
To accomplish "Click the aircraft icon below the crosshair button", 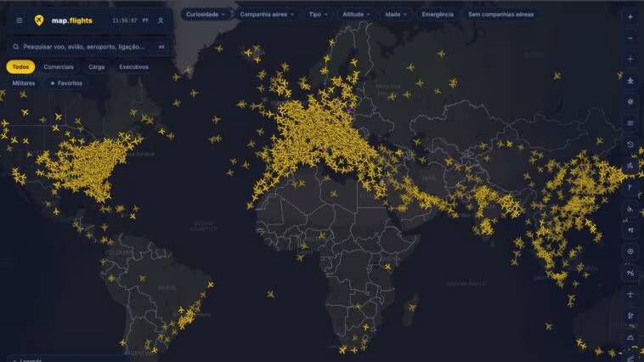I will [630, 81].
